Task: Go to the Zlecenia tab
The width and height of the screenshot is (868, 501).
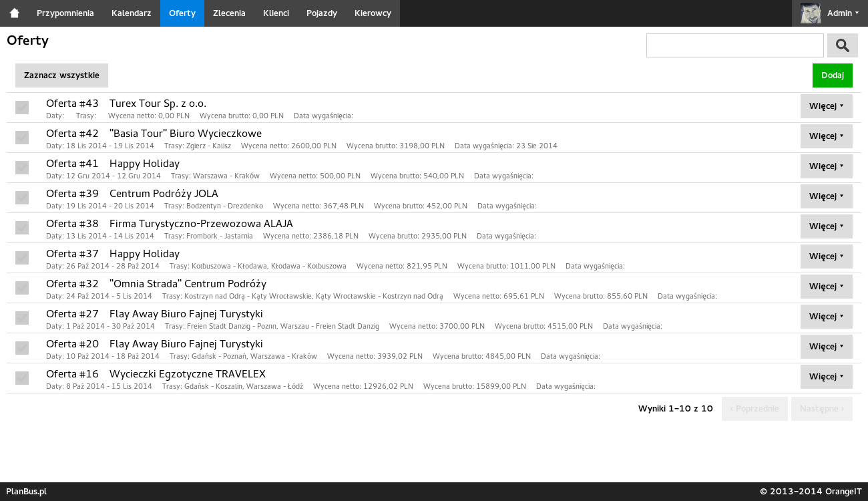Action: click(229, 13)
